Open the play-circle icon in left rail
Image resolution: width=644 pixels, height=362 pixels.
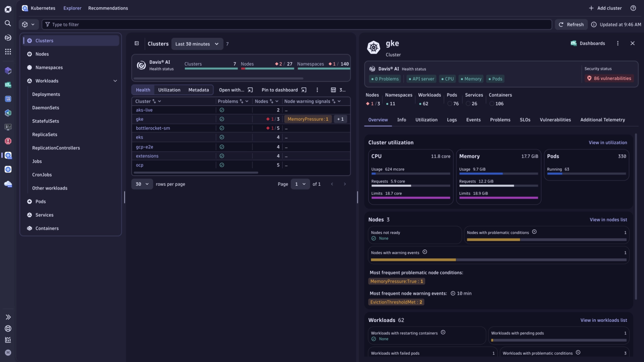(8, 38)
